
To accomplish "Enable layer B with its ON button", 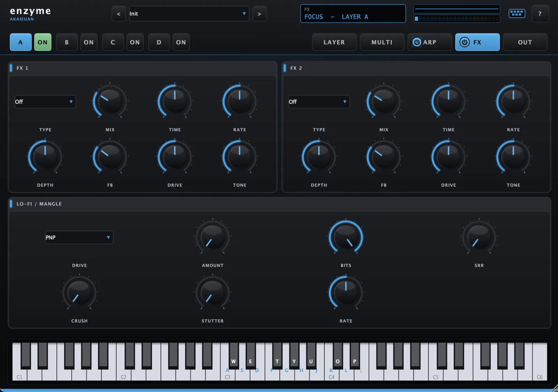I will (x=89, y=42).
